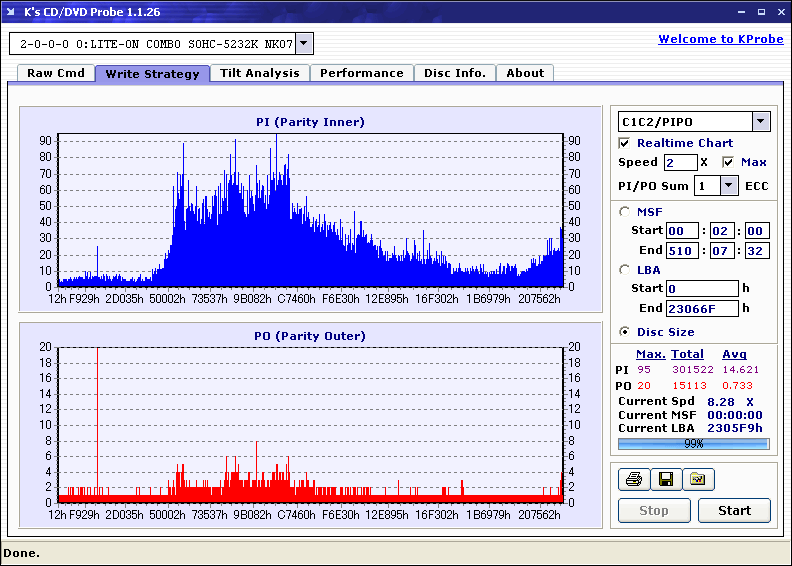Uncheck the Max speed checkbox
This screenshot has height=566, width=792.
(728, 162)
